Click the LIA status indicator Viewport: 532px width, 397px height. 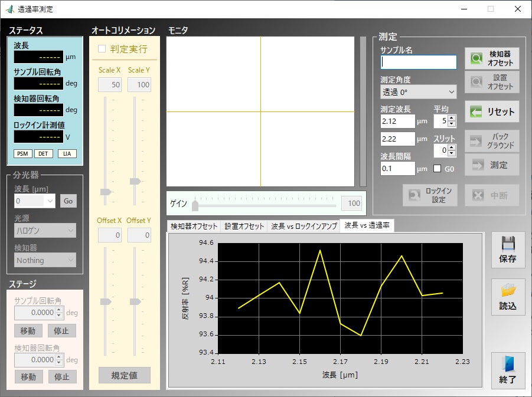coord(67,153)
